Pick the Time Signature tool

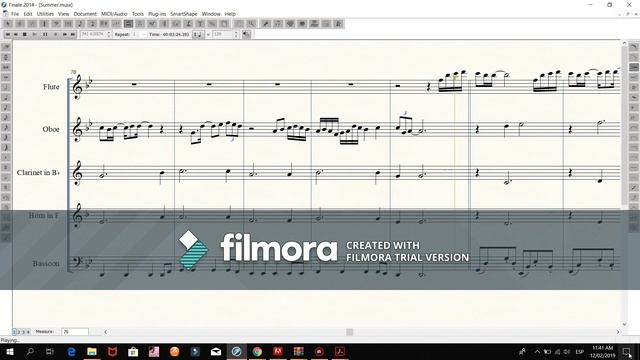(x=44, y=24)
